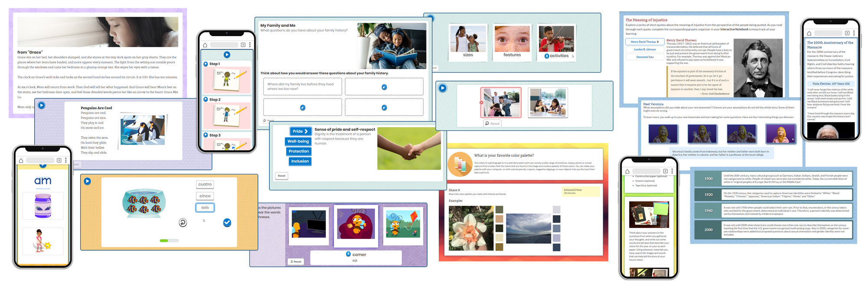Viewport: 868px width, 284px height.
Task: Open tabs counter on the 'am' phone browser
Action: [x=59, y=160]
